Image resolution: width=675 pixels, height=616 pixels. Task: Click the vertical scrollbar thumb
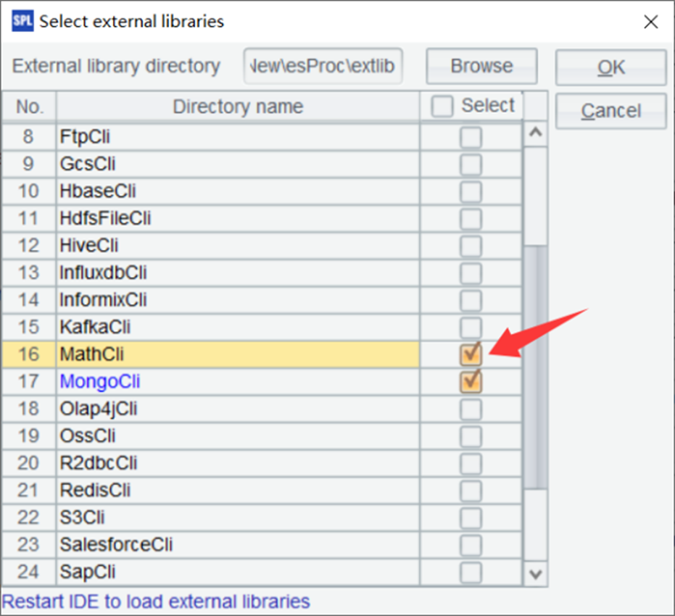(536, 367)
